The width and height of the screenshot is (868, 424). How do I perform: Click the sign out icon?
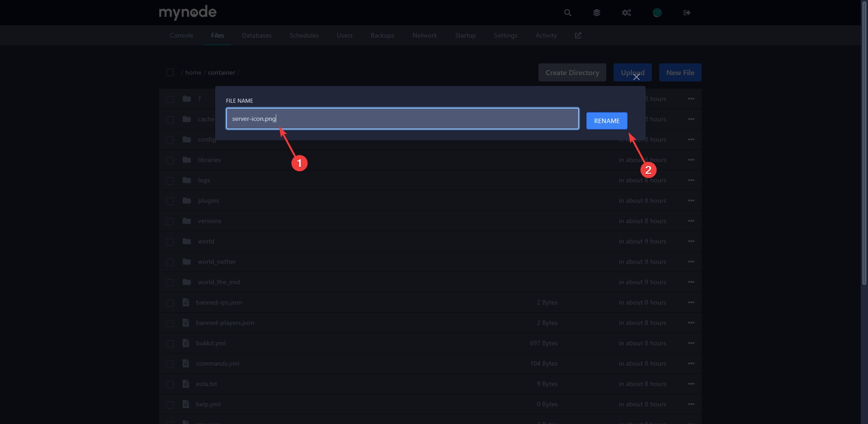pyautogui.click(x=687, y=13)
